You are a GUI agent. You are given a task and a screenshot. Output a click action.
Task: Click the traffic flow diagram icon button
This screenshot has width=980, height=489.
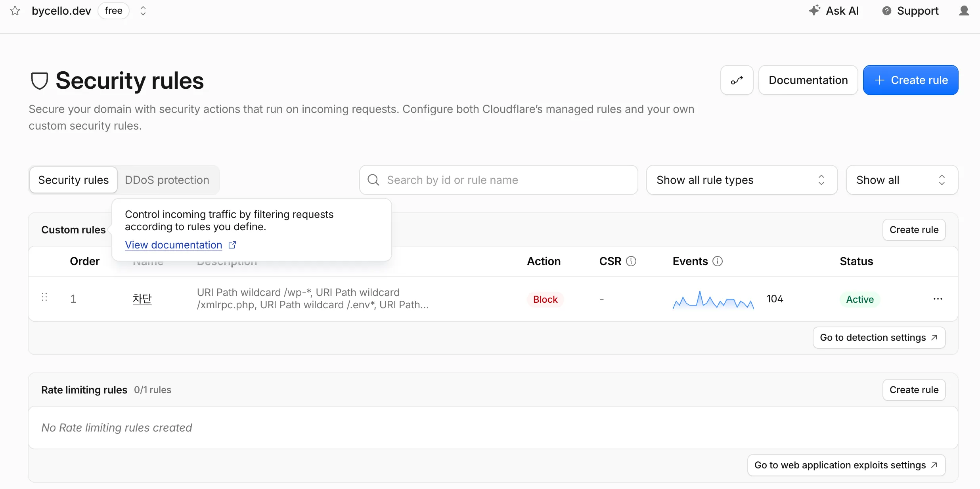(737, 80)
